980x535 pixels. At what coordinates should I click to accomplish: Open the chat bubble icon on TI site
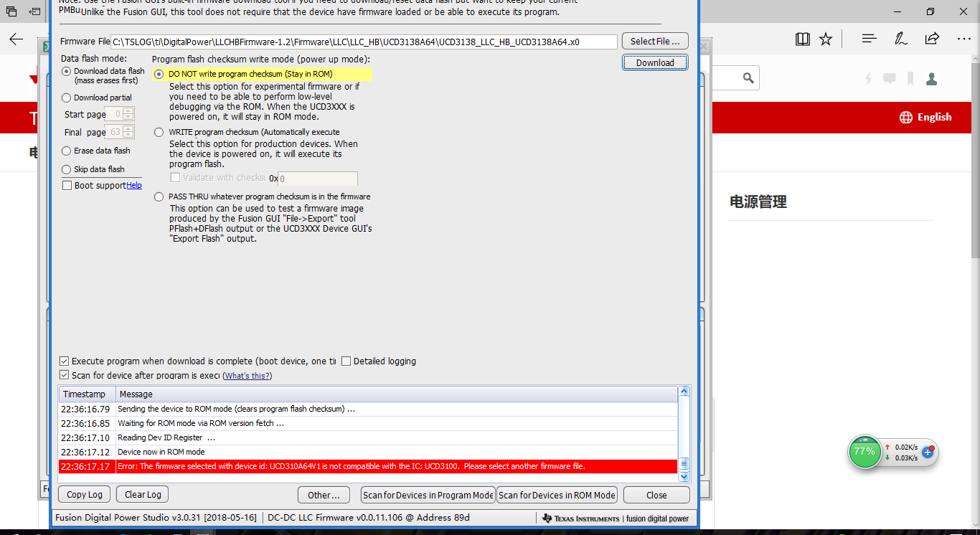[x=890, y=78]
